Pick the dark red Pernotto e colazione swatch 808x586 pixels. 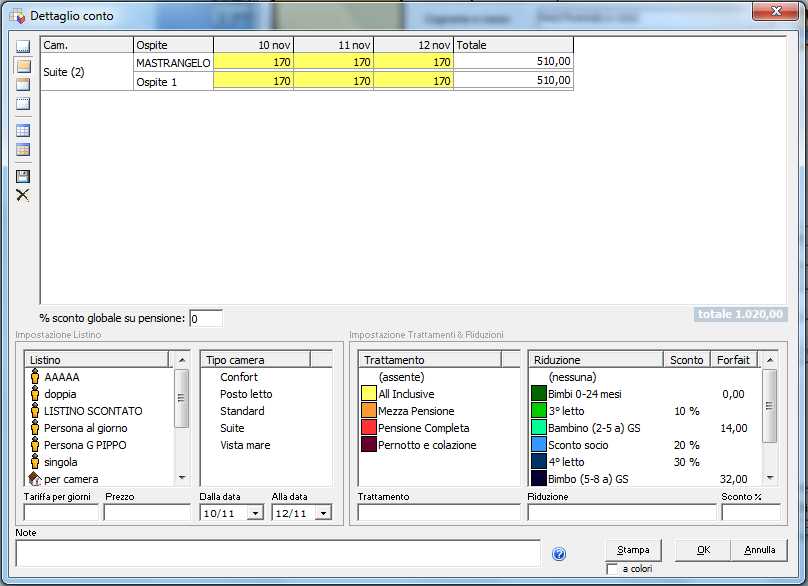(x=368, y=445)
